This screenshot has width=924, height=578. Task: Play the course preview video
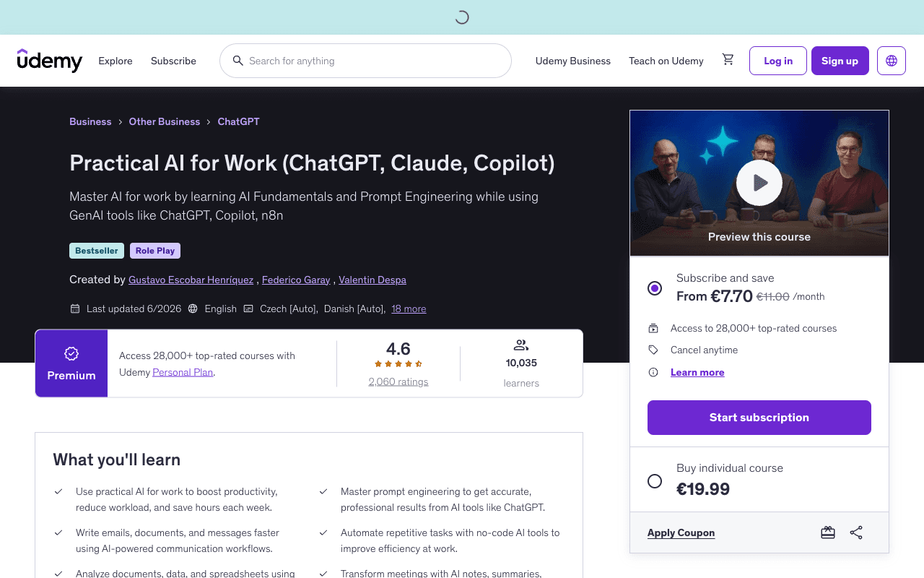click(x=759, y=183)
